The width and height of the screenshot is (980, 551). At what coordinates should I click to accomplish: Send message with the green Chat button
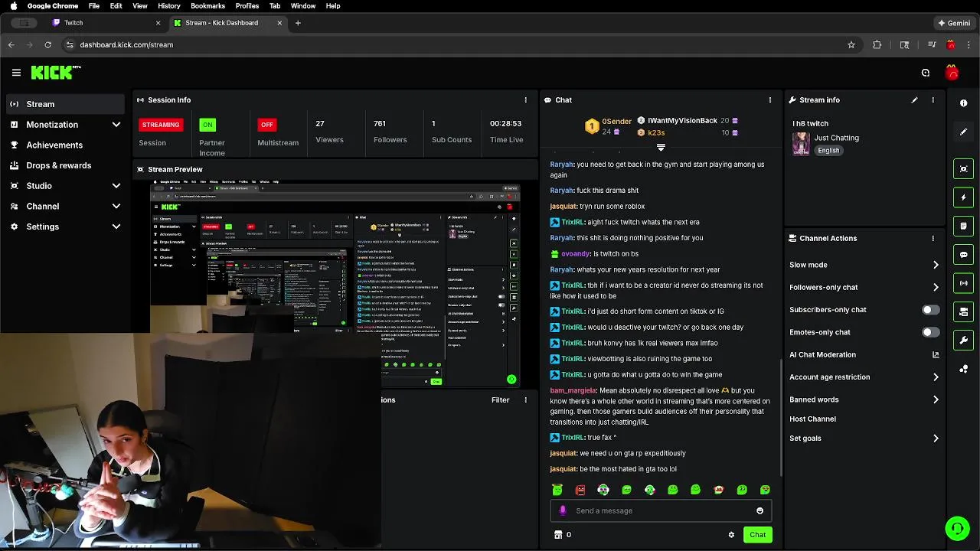pyautogui.click(x=757, y=535)
